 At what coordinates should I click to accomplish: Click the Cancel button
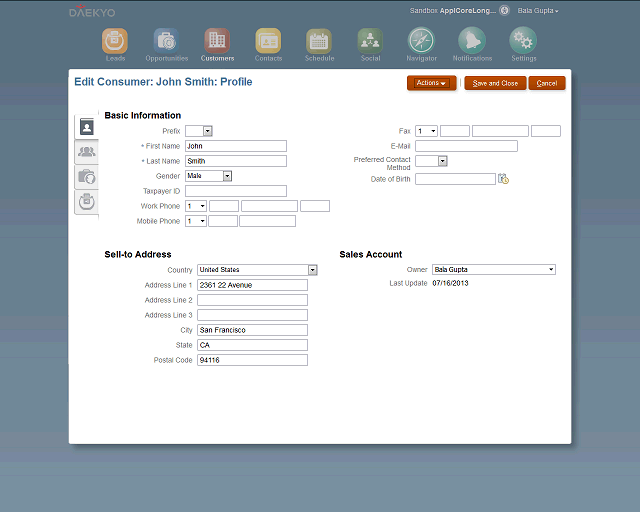(547, 83)
